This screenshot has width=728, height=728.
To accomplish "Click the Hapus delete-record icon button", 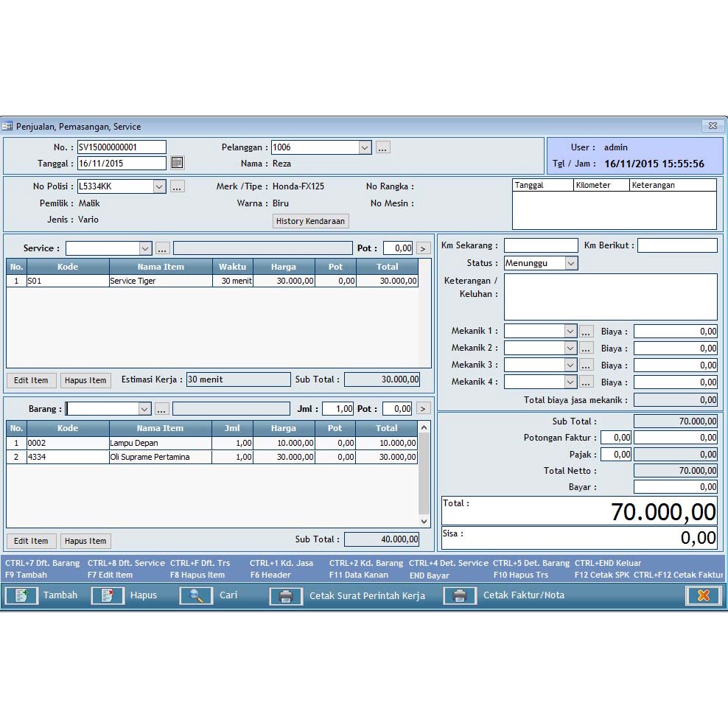I will (108, 595).
